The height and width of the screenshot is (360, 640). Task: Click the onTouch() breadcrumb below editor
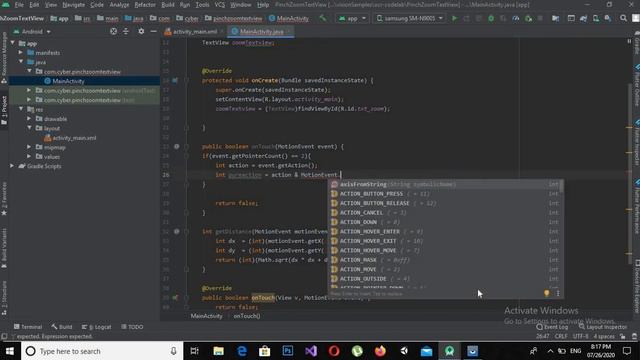(247, 316)
